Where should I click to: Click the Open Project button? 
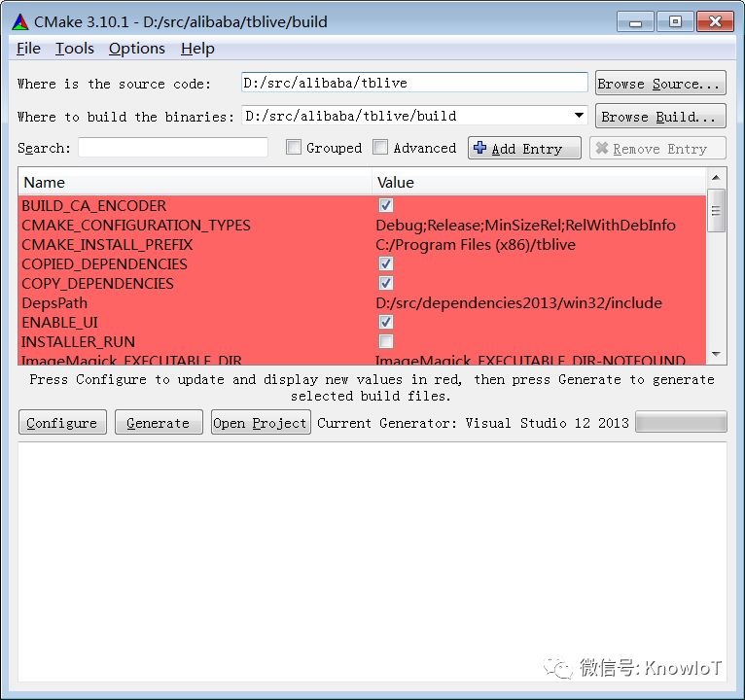[x=261, y=423]
